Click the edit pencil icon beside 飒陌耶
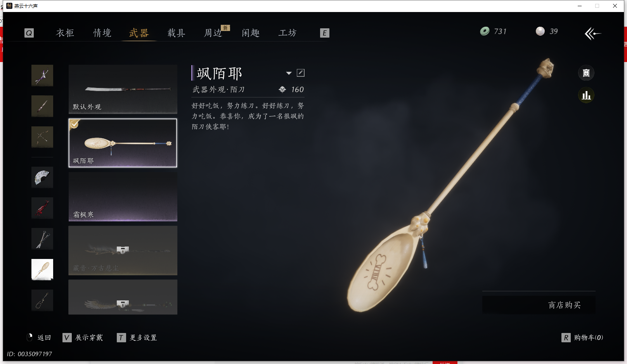Image resolution: width=627 pixels, height=364 pixels. pos(301,73)
